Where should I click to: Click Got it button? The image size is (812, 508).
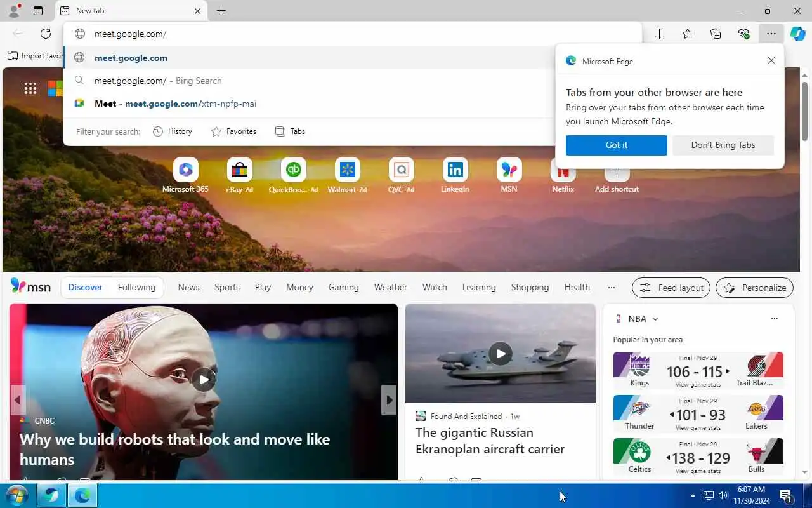(617, 145)
